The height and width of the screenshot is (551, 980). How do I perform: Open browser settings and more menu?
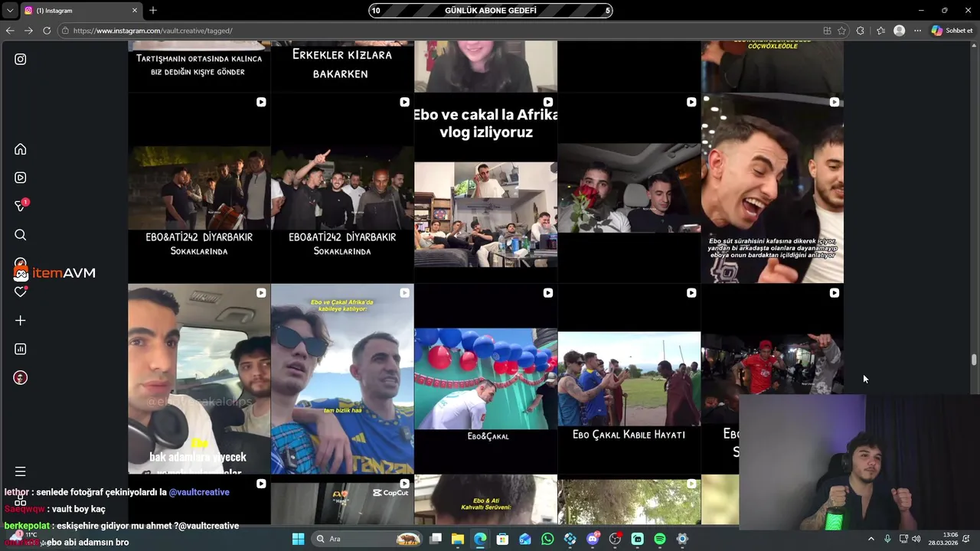click(x=917, y=31)
